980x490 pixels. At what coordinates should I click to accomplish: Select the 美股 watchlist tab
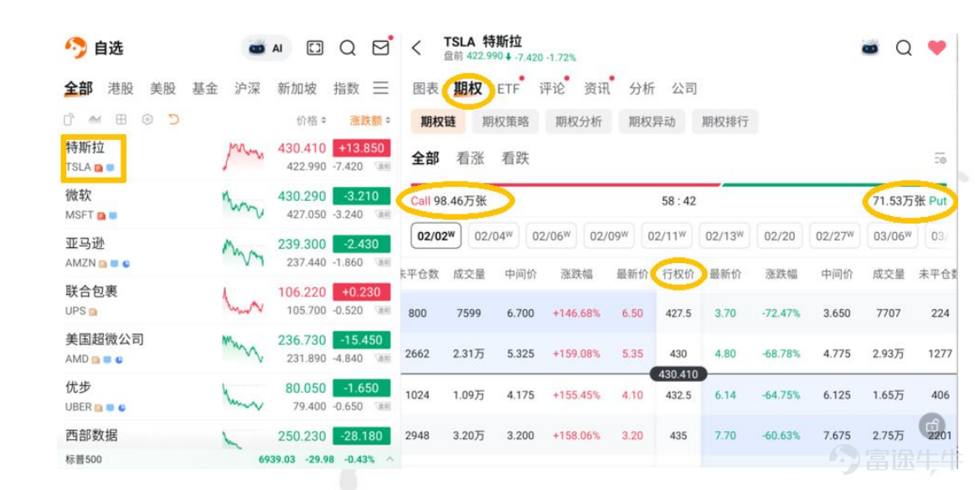pos(162,89)
